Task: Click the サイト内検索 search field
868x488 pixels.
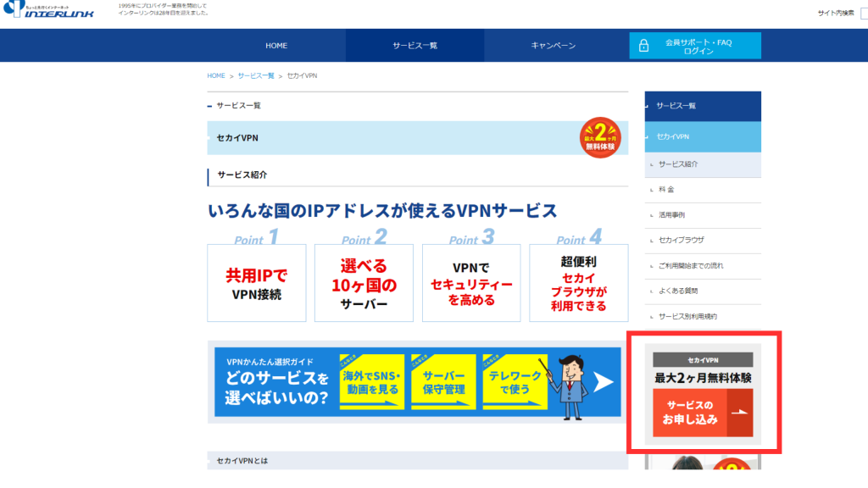Action: (863, 13)
